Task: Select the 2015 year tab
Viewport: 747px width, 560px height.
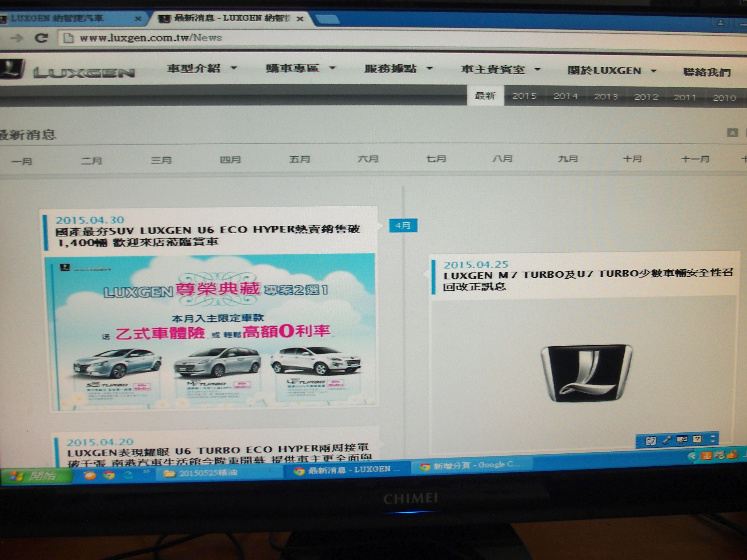Action: pyautogui.click(x=524, y=96)
